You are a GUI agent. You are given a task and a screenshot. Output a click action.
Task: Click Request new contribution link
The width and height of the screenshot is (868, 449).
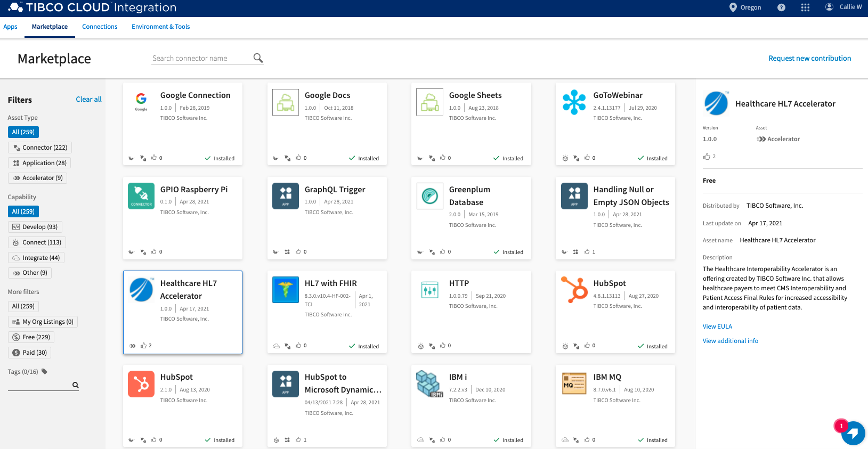click(x=809, y=58)
